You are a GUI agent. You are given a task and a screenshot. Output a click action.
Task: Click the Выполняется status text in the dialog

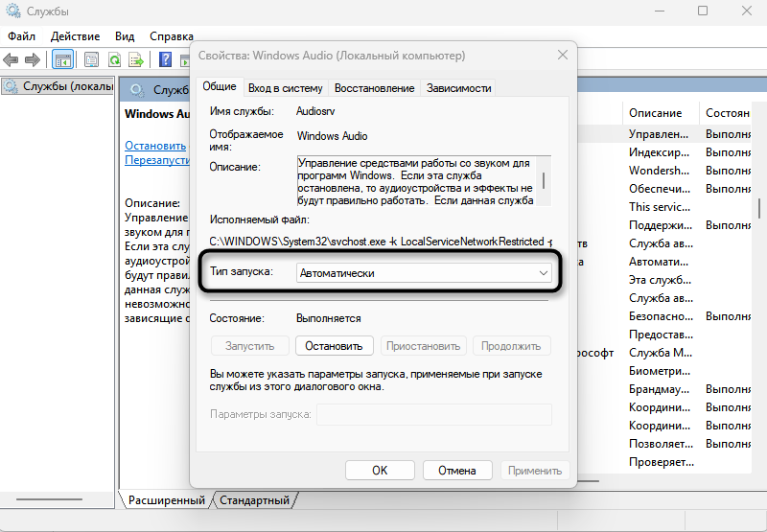pyautogui.click(x=329, y=318)
